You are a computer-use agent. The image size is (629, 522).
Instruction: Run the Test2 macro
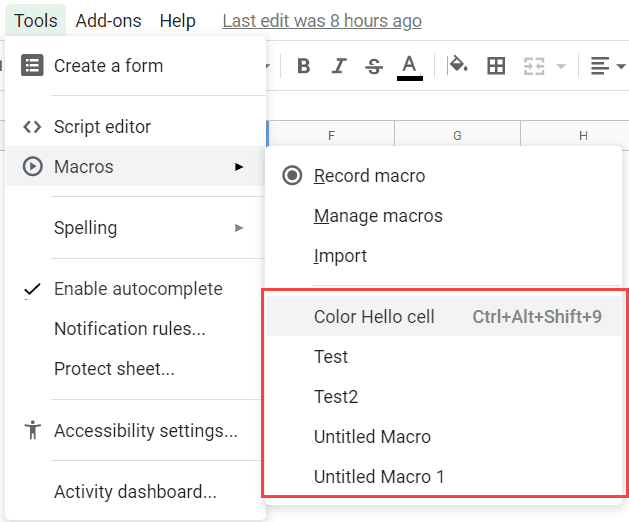pyautogui.click(x=443, y=396)
